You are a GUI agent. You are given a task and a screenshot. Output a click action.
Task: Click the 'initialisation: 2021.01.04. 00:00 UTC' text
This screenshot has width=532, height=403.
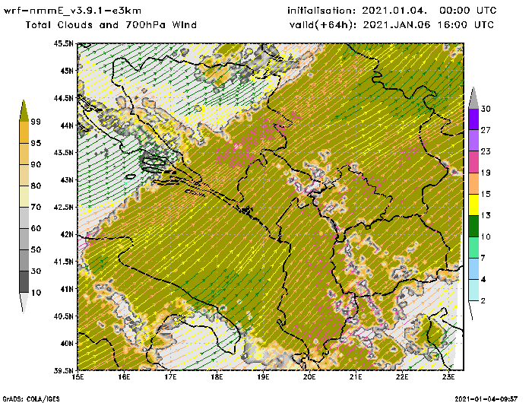point(392,11)
